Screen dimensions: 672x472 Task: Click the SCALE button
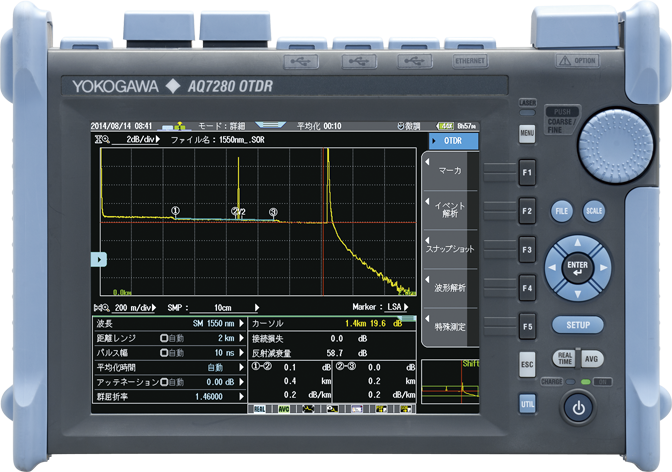tap(594, 211)
